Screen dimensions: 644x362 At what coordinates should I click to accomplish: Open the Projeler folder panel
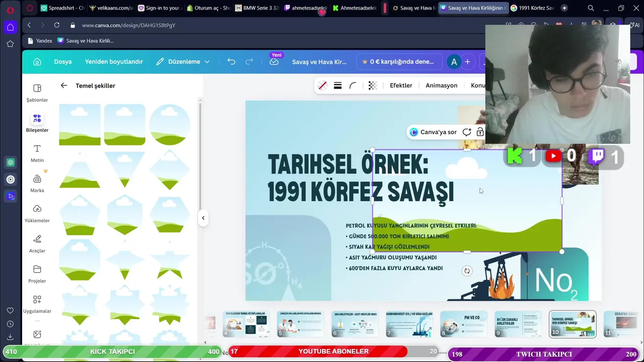[x=37, y=274]
